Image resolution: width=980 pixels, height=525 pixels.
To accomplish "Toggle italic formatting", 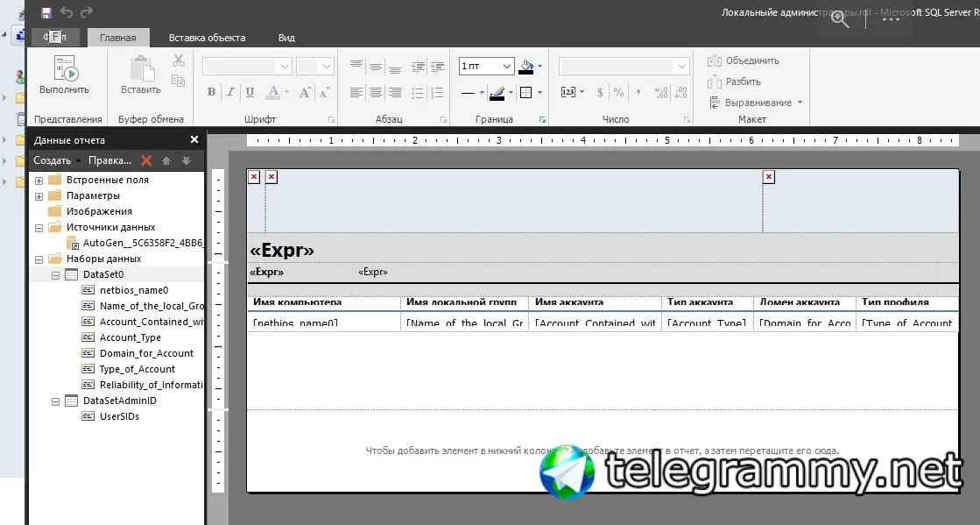I will tap(230, 92).
